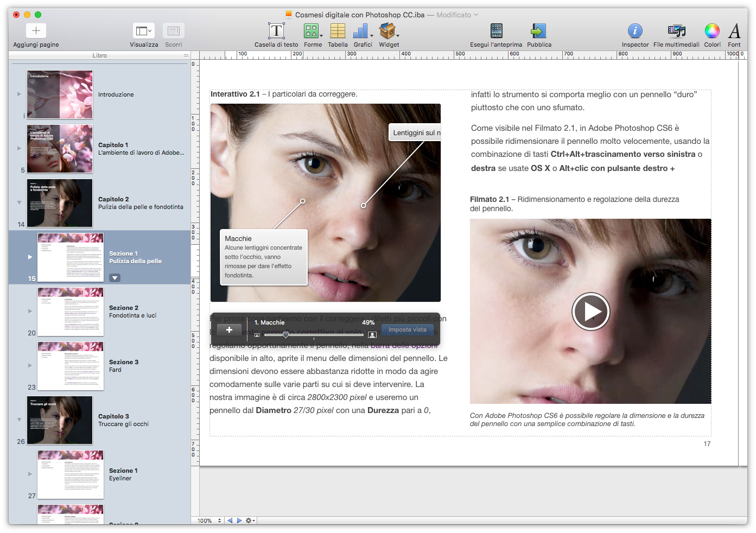The image size is (756, 533).
Task: Click the Pubblica toolbar icon
Action: coord(538,31)
